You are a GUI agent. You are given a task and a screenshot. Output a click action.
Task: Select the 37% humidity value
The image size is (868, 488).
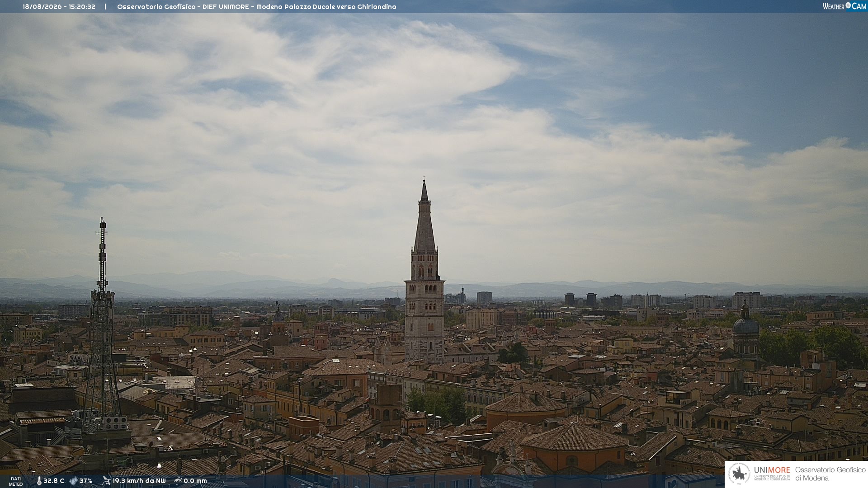pos(86,481)
